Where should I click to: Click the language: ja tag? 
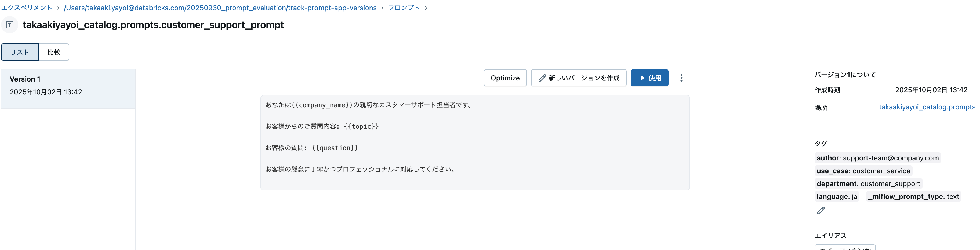[837, 196]
